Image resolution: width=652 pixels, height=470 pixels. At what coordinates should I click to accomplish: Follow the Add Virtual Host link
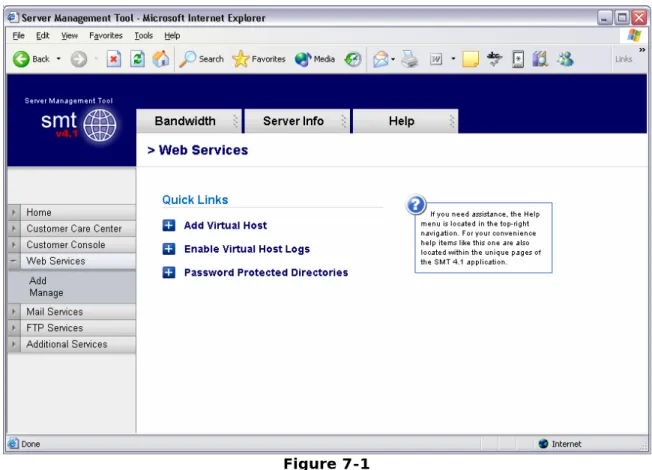pos(225,225)
